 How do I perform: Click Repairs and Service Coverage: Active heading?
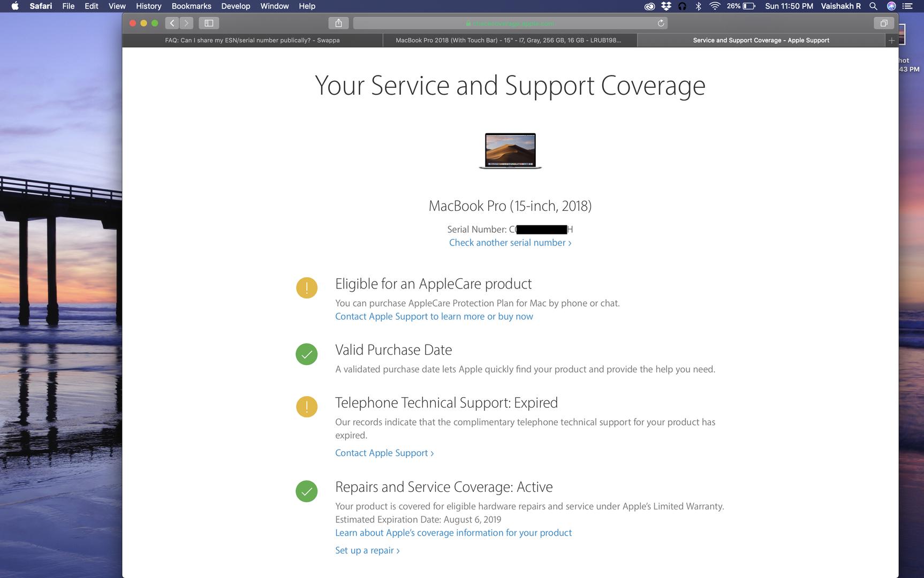[x=444, y=487]
